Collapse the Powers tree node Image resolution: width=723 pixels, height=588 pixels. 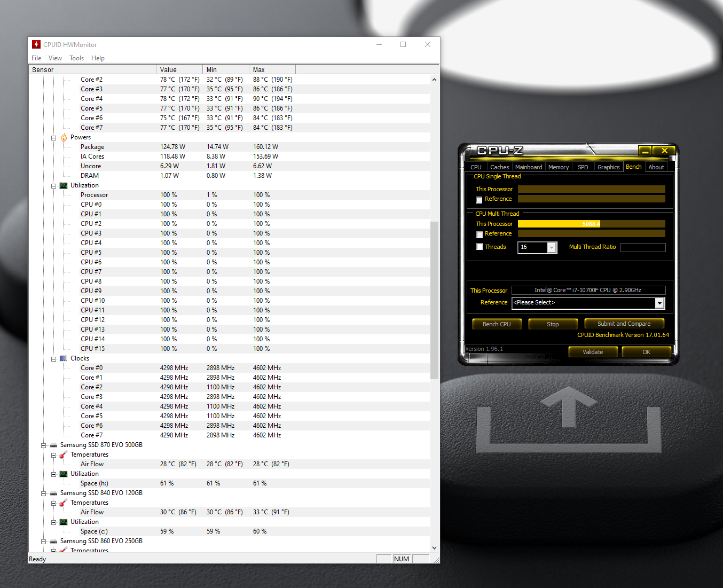pyautogui.click(x=53, y=138)
